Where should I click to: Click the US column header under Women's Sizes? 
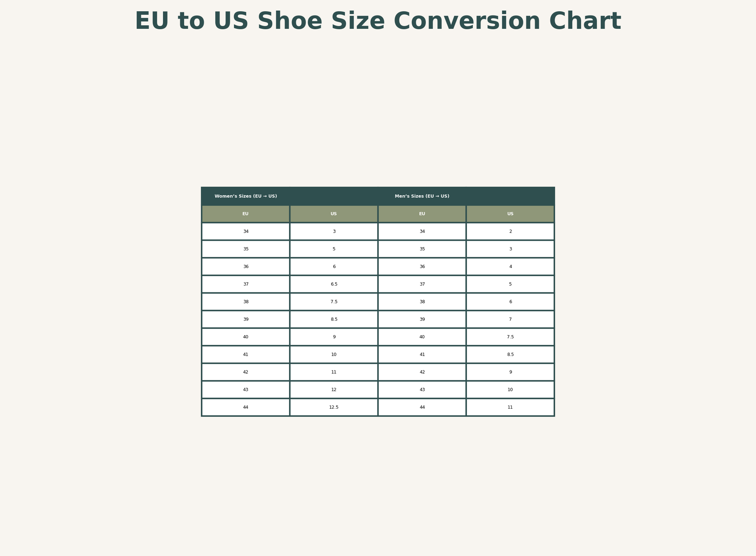(x=334, y=214)
